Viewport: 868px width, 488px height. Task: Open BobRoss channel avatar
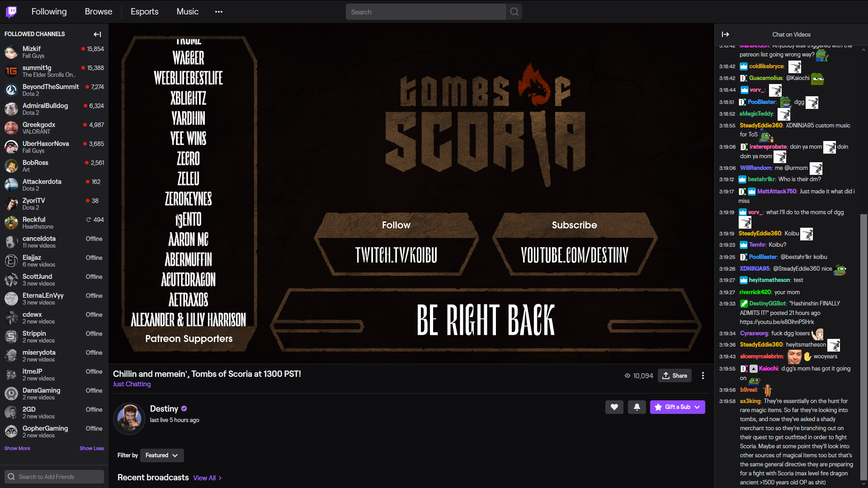tap(11, 166)
